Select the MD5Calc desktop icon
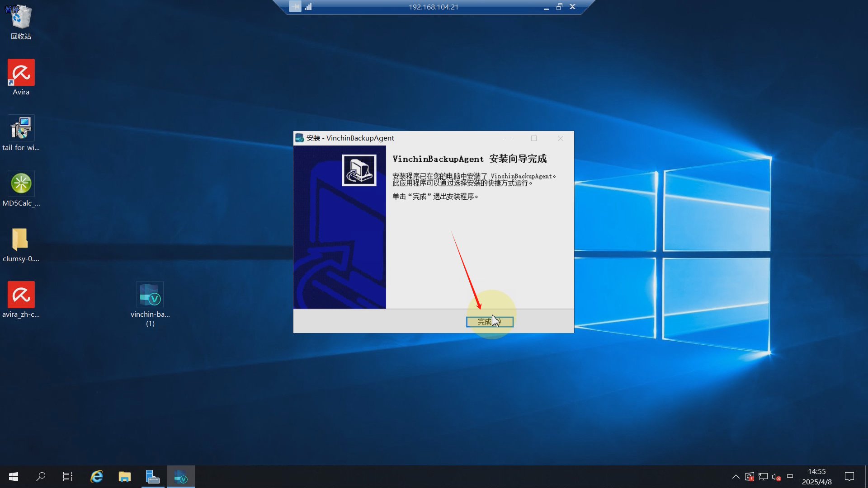Image resolution: width=868 pixels, height=488 pixels. click(x=21, y=184)
